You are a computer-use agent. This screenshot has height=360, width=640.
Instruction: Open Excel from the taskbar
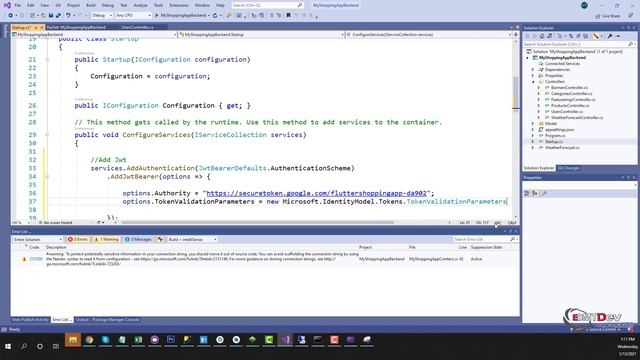click(138, 340)
